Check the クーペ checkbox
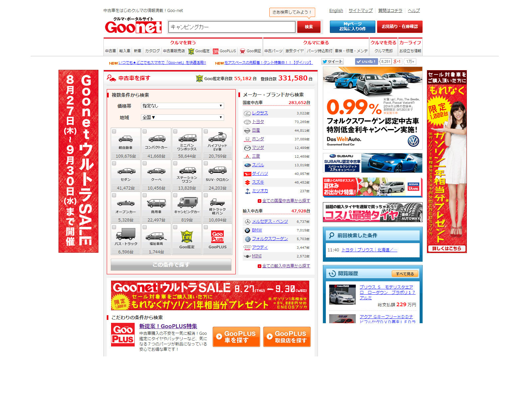532x399 pixels. pos(145,163)
